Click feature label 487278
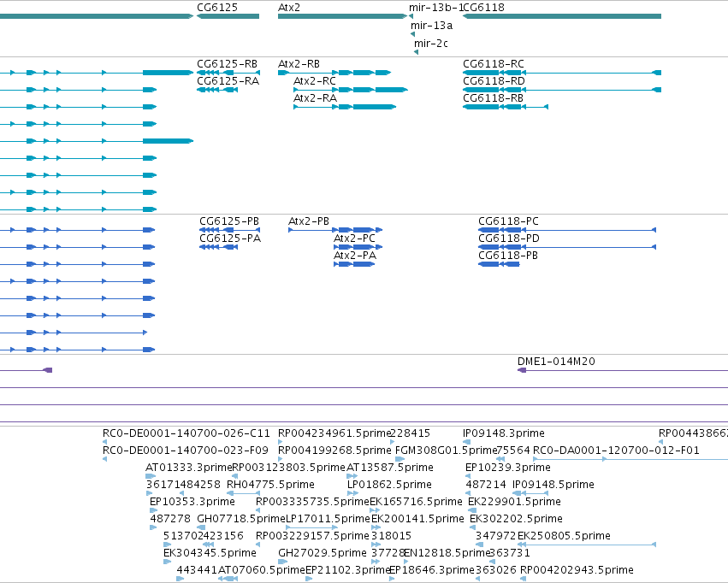The height and width of the screenshot is (583, 728). [x=170, y=519]
